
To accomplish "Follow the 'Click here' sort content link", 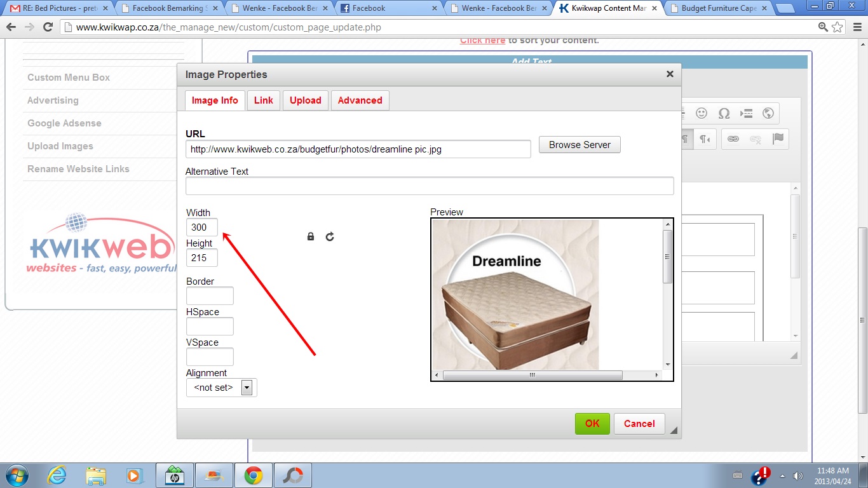I will (483, 40).
